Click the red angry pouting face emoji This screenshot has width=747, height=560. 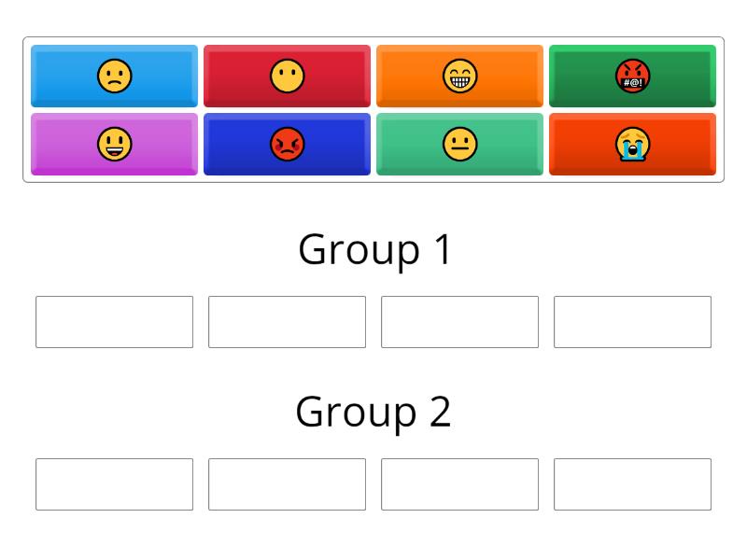(x=287, y=145)
